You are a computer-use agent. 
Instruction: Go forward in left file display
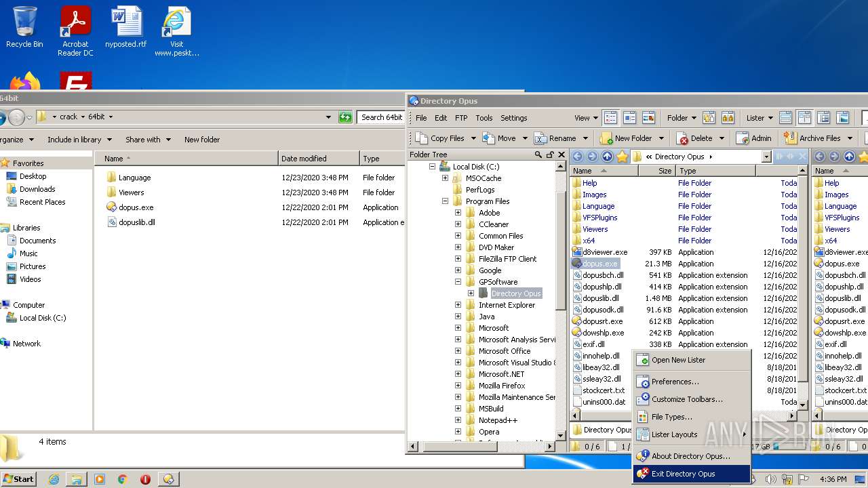coord(592,157)
